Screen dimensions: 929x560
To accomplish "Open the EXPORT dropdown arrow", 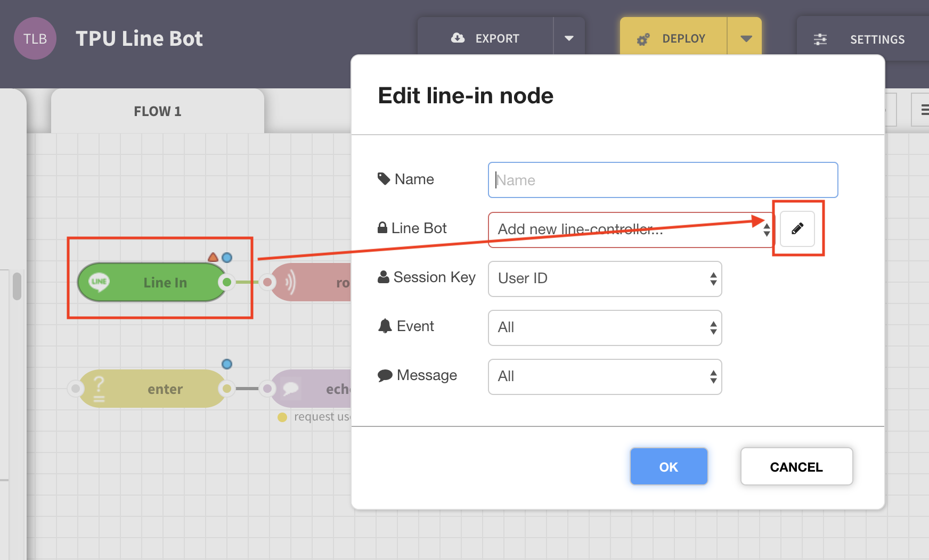I will click(569, 38).
